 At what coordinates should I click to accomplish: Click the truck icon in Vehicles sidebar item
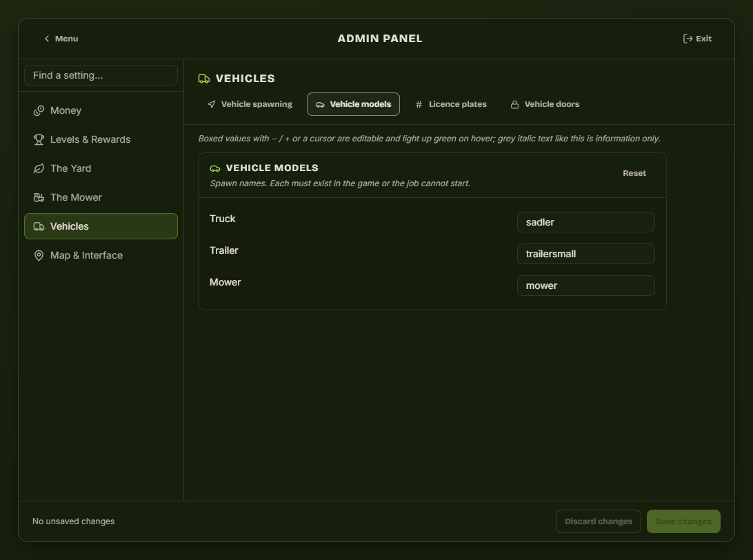[39, 227]
